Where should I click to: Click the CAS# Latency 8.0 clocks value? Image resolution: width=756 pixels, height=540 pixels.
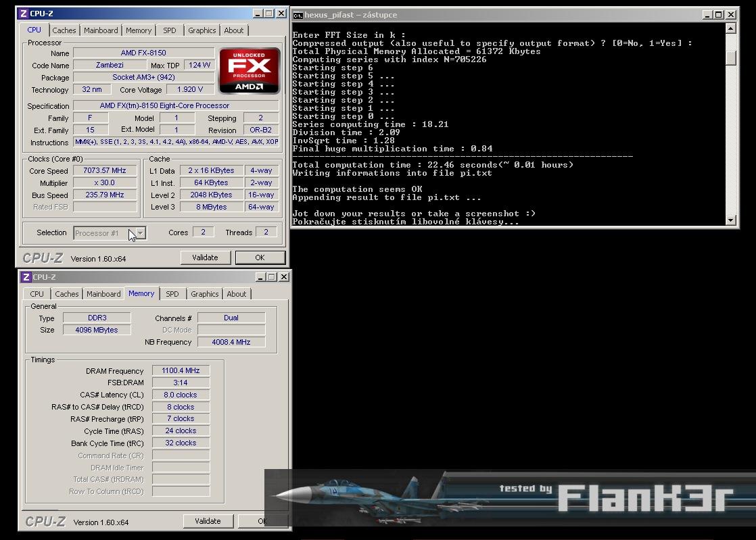181,395
